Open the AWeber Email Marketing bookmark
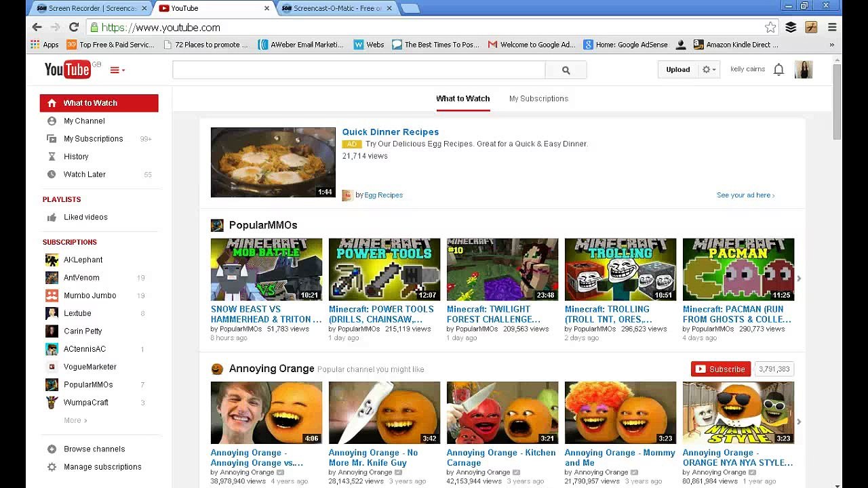The image size is (868, 488). [x=301, y=45]
